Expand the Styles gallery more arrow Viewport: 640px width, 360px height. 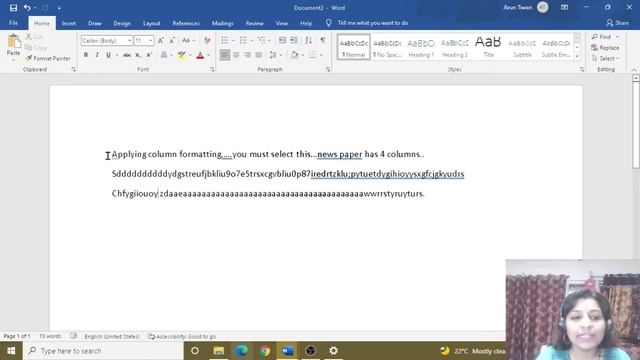coord(577,57)
